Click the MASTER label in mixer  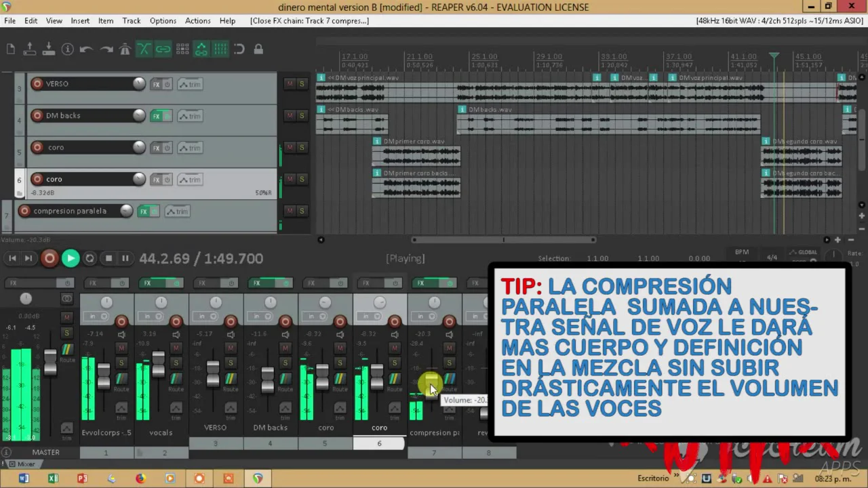(45, 452)
